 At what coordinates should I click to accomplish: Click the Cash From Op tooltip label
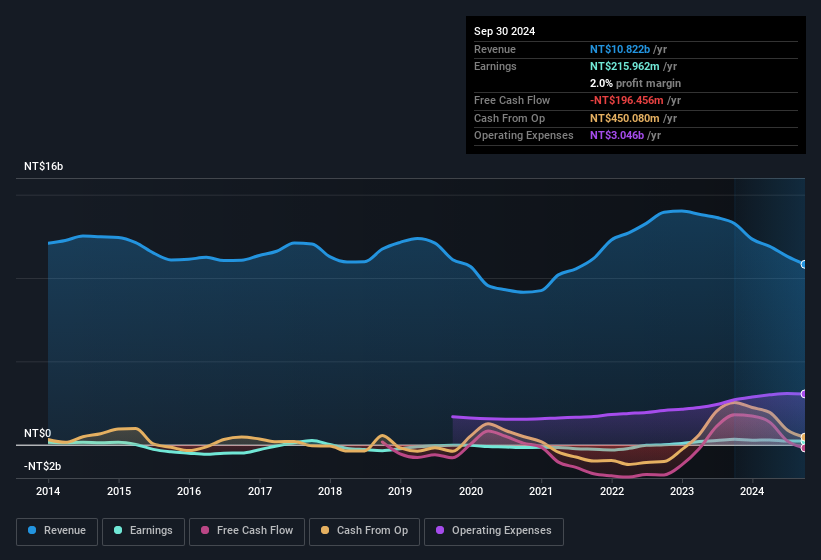coord(509,118)
